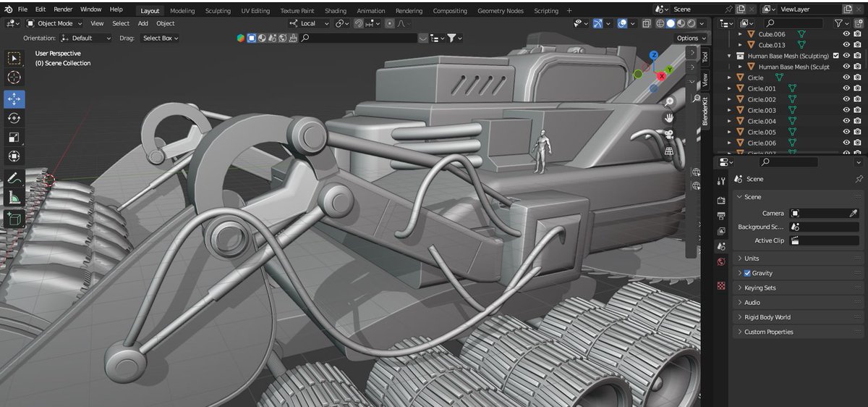Toggle viewport overlays button
The image size is (868, 407).
622,23
